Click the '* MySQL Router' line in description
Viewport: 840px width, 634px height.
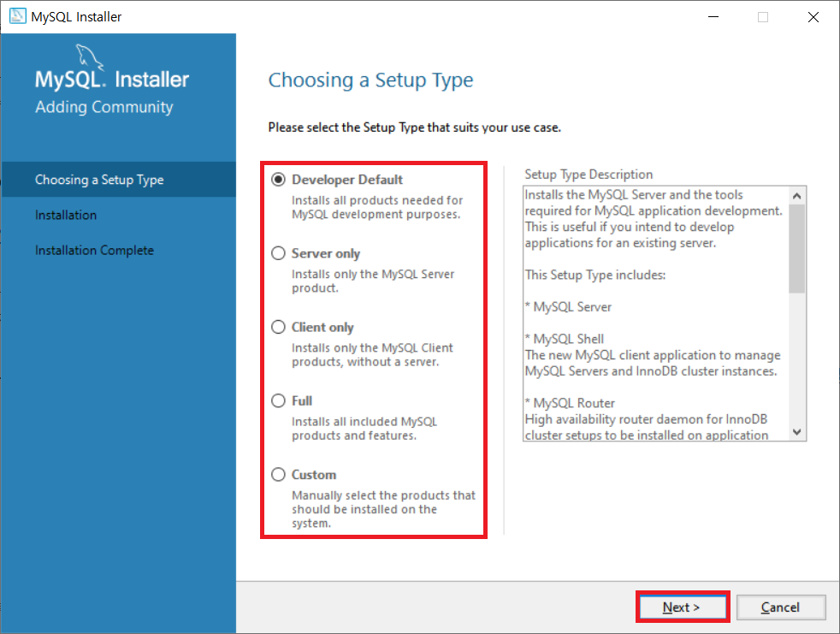570,403
